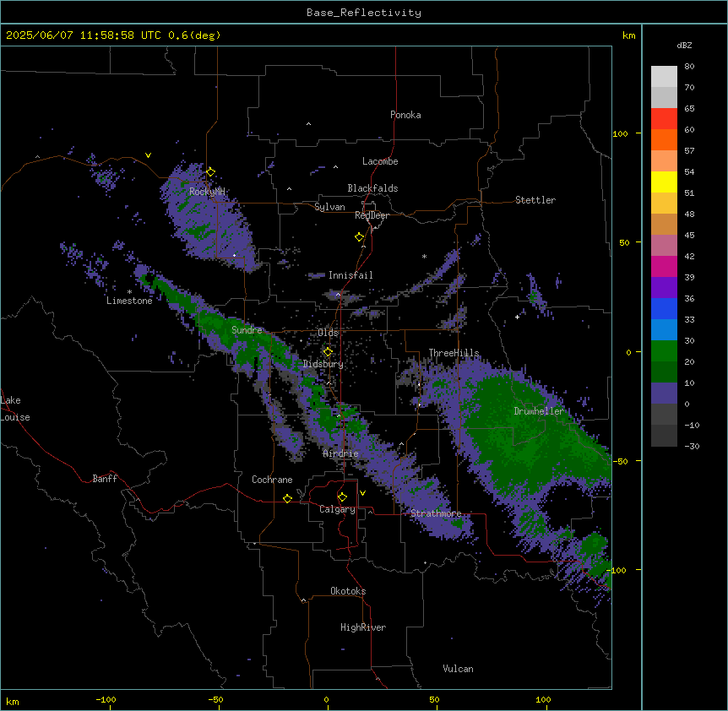728x711 pixels.
Task: Click the magenta 42-39 dBZ legend swatch
Action: point(664,266)
